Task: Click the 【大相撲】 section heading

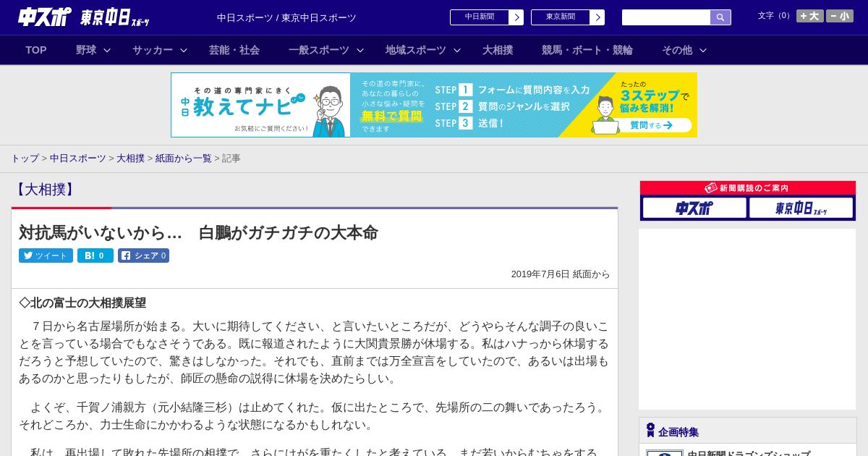Action: [x=45, y=190]
